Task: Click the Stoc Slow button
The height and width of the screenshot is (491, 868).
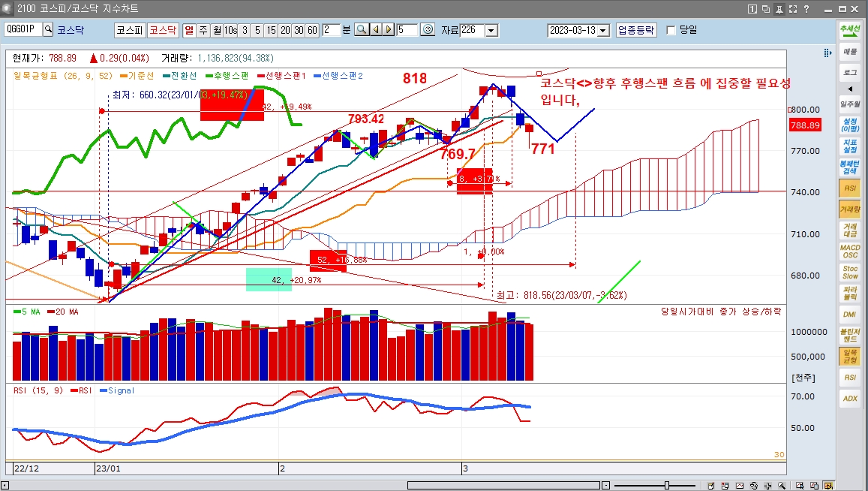Action: click(850, 272)
